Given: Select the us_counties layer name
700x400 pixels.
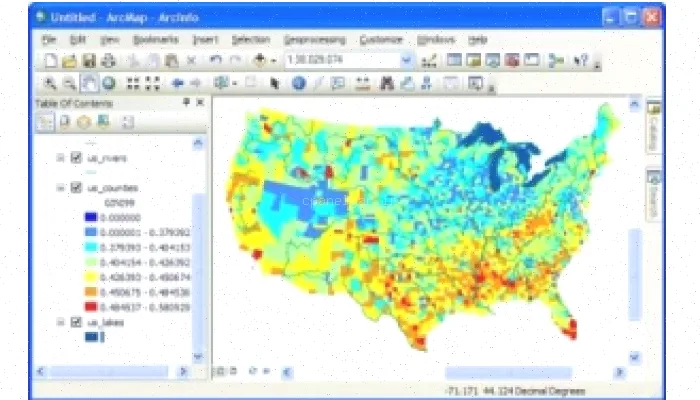Looking at the screenshot, I should 112,188.
